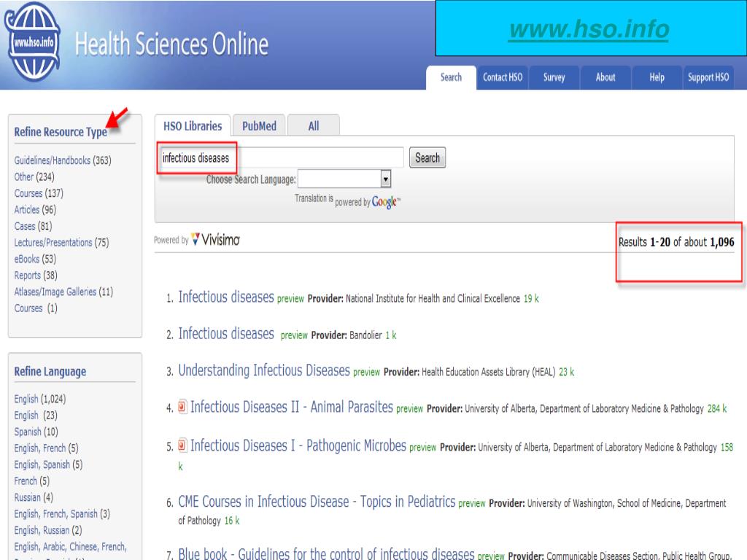Preview result 1 from National Institute for Health
This screenshot has width=747, height=560.
coord(290,298)
